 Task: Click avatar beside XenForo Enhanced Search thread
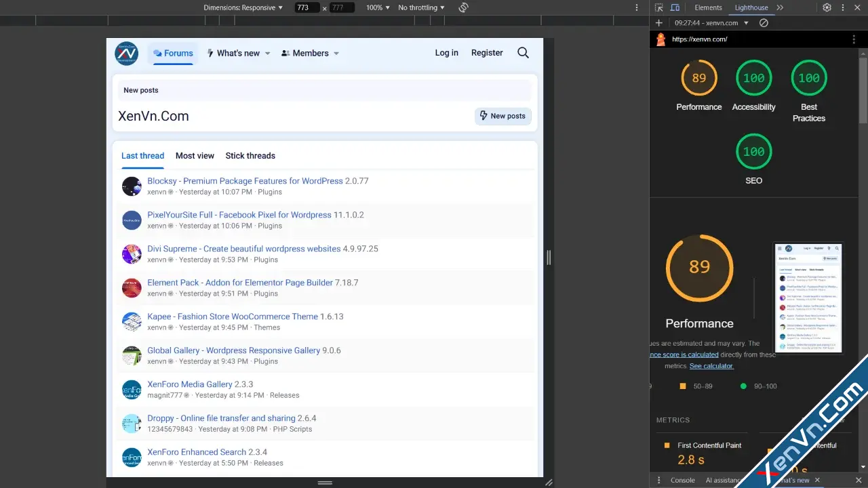pyautogui.click(x=132, y=457)
